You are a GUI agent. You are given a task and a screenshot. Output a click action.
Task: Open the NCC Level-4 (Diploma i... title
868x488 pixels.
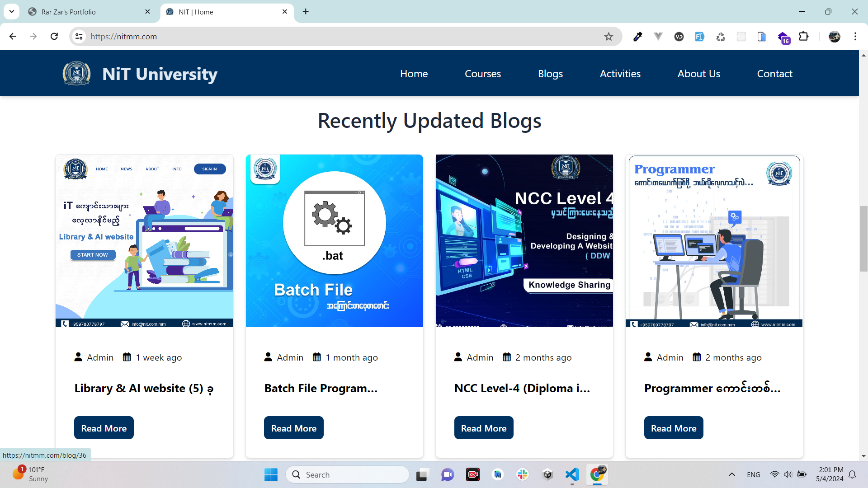522,389
